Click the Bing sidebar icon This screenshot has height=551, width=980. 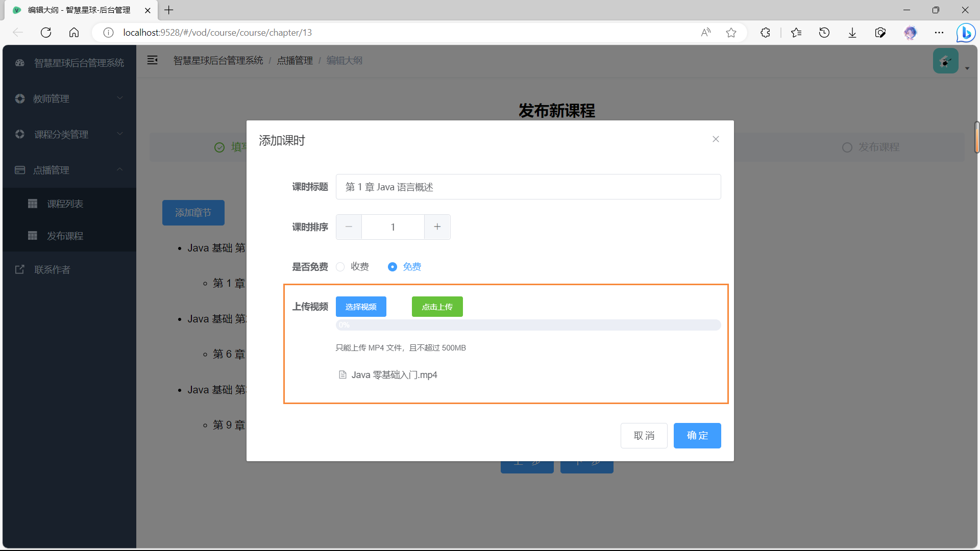pyautogui.click(x=966, y=33)
